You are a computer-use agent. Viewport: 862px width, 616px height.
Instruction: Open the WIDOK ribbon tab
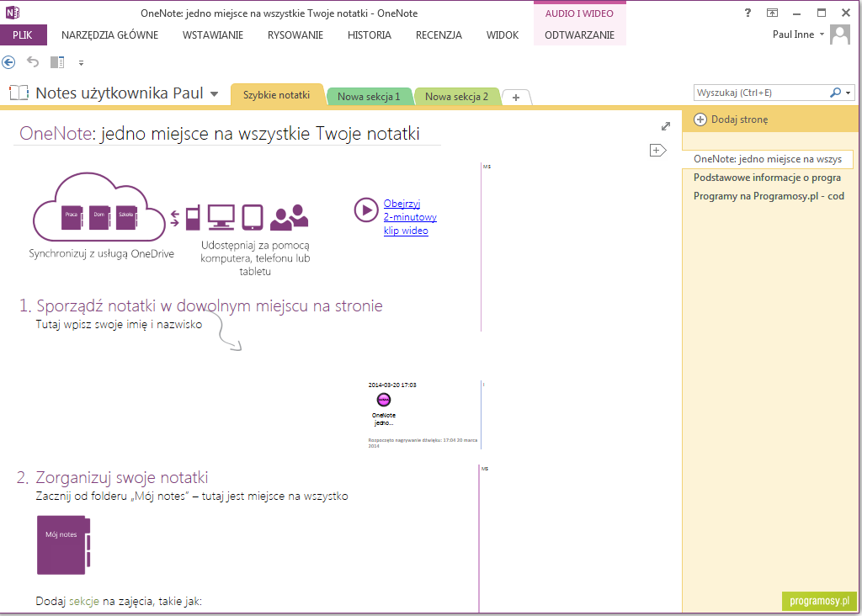503,35
